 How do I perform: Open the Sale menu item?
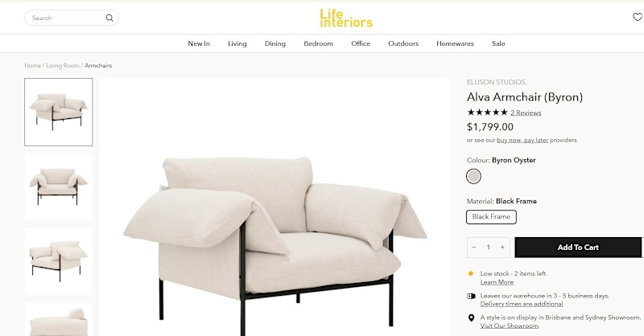point(498,43)
